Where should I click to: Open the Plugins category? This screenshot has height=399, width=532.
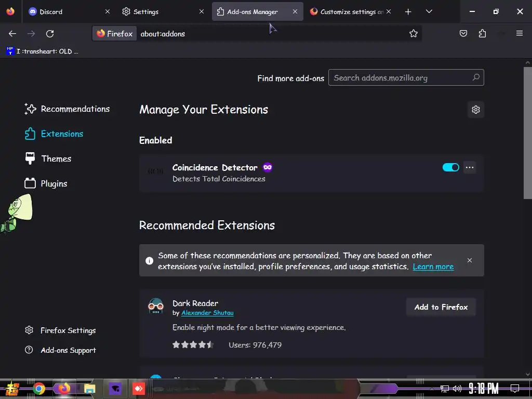point(46,183)
